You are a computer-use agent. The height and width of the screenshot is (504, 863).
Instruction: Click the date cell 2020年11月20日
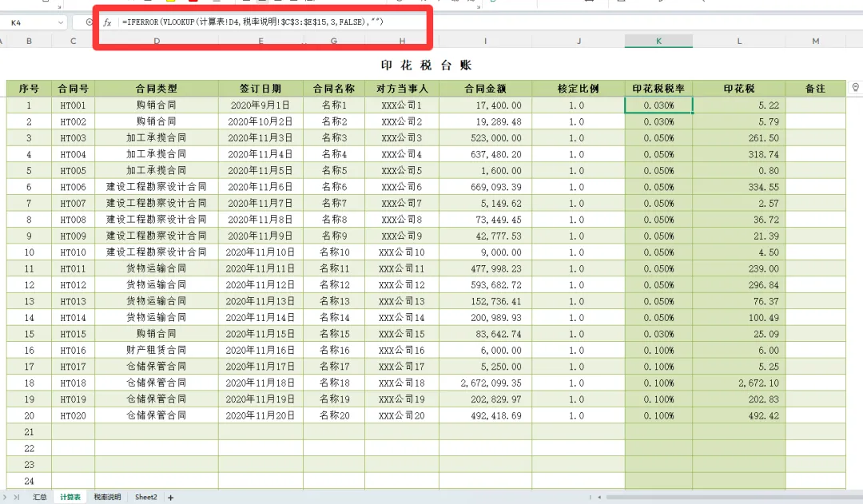pos(260,415)
